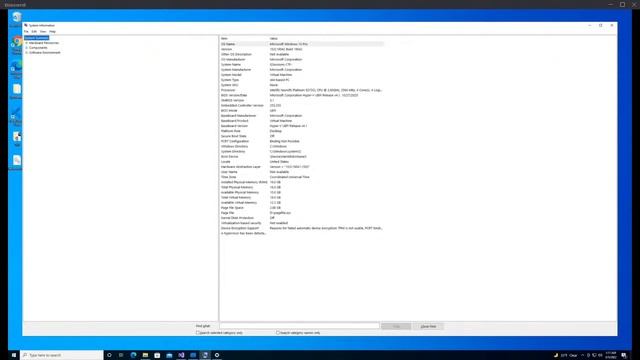The width and height of the screenshot is (640, 360).
Task: Open the View menu in System Information
Action: point(43,31)
